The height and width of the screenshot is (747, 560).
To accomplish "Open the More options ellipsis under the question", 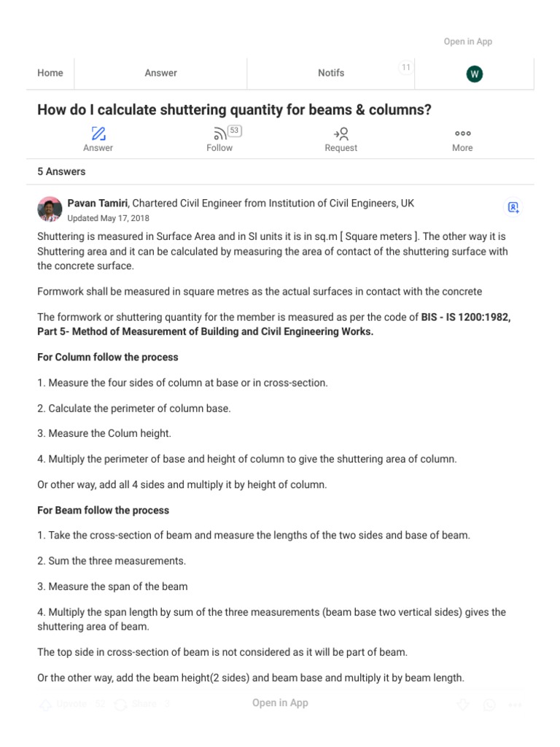I will (462, 133).
